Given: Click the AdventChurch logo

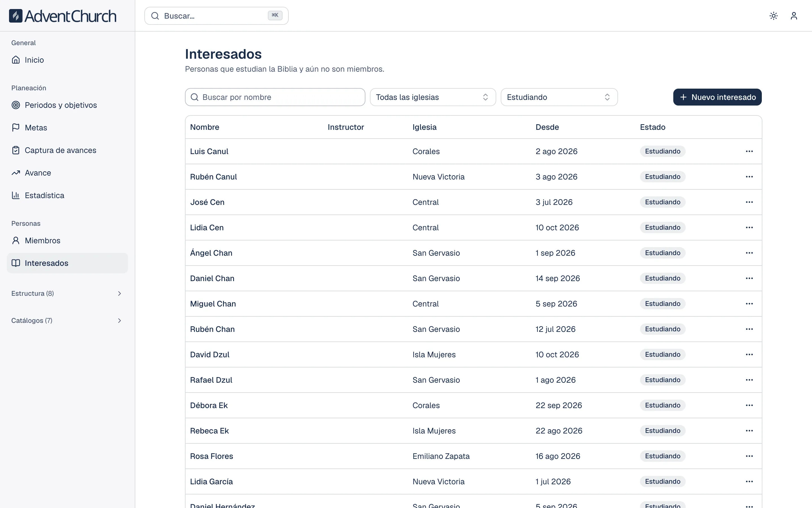Looking at the screenshot, I should 62,16.
